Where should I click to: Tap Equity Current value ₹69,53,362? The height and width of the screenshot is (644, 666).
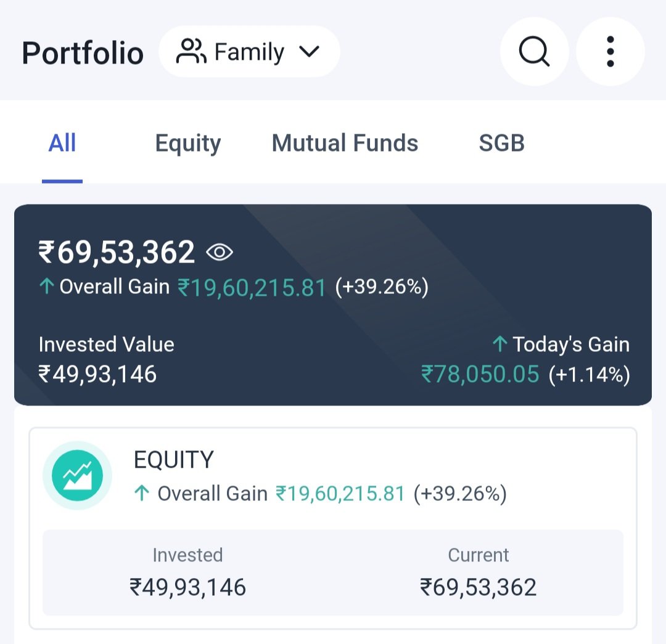479,587
